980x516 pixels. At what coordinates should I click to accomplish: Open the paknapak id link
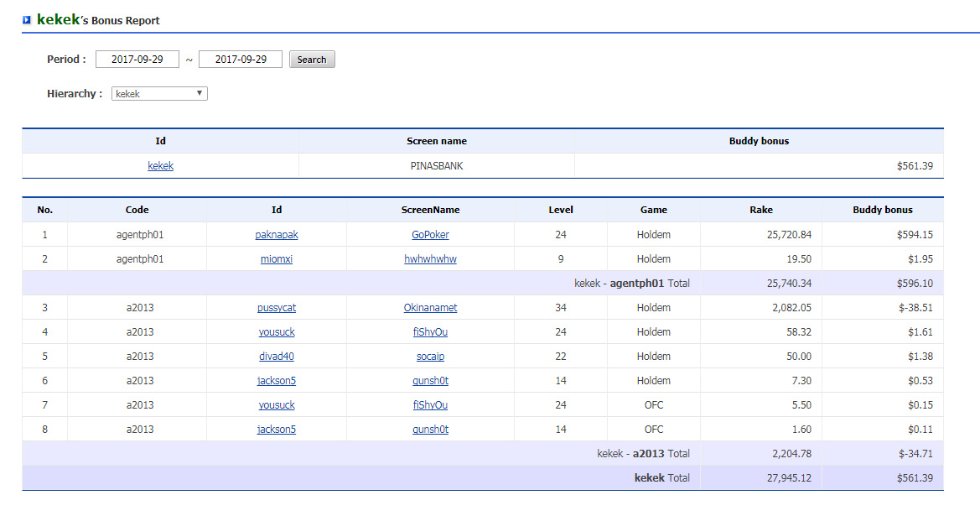pyautogui.click(x=277, y=235)
